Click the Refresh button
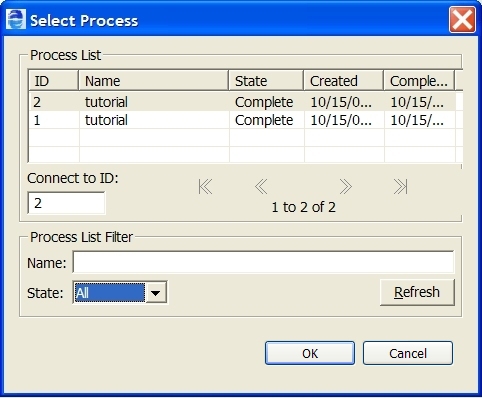Image resolution: width=482 pixels, height=398 pixels. [x=417, y=292]
